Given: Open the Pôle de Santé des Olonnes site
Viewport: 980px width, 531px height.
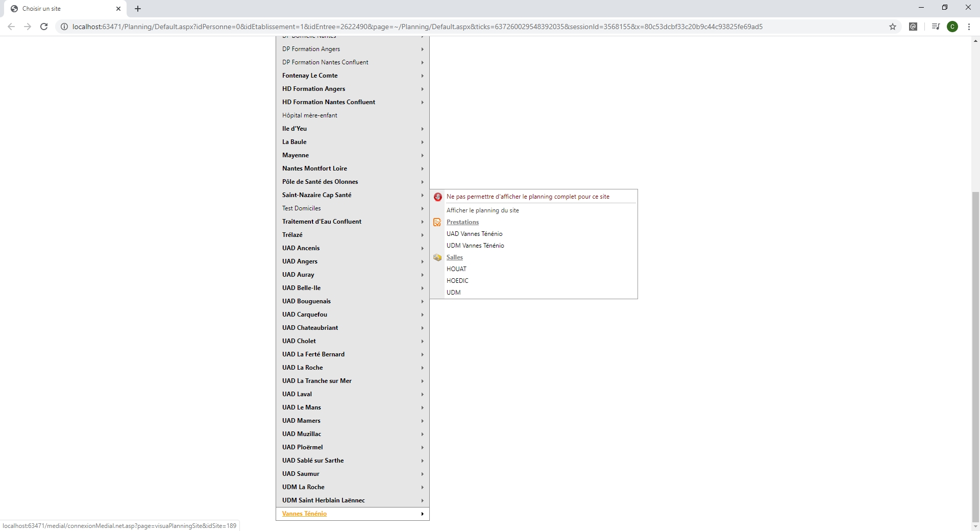Looking at the screenshot, I should coord(320,182).
